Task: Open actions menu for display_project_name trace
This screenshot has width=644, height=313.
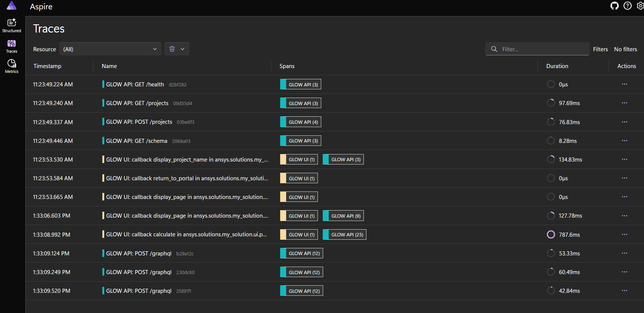Action: [x=625, y=159]
